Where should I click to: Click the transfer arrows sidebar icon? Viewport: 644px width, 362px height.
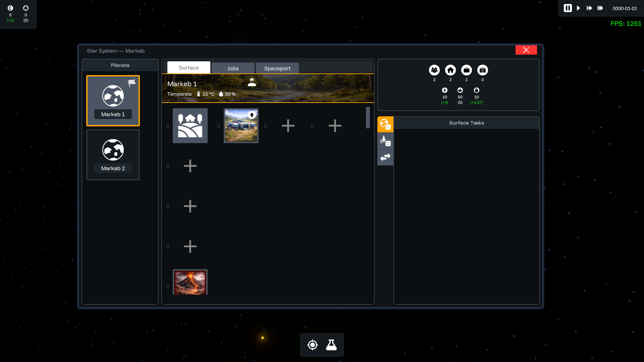[x=385, y=157]
